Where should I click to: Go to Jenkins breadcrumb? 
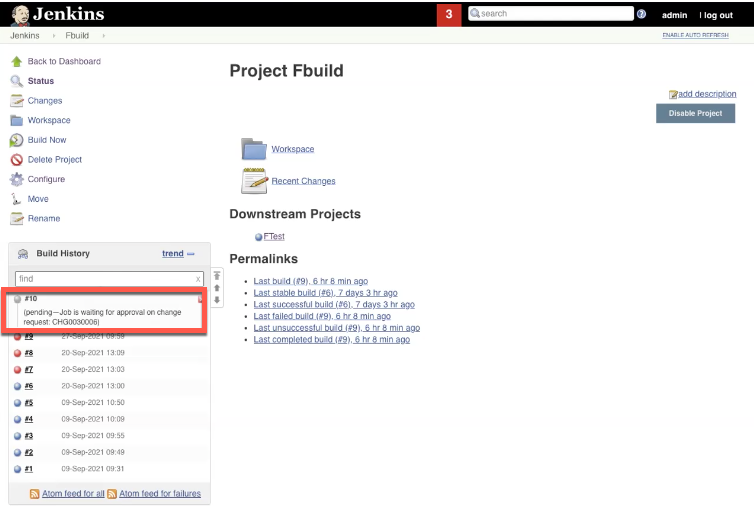point(25,36)
